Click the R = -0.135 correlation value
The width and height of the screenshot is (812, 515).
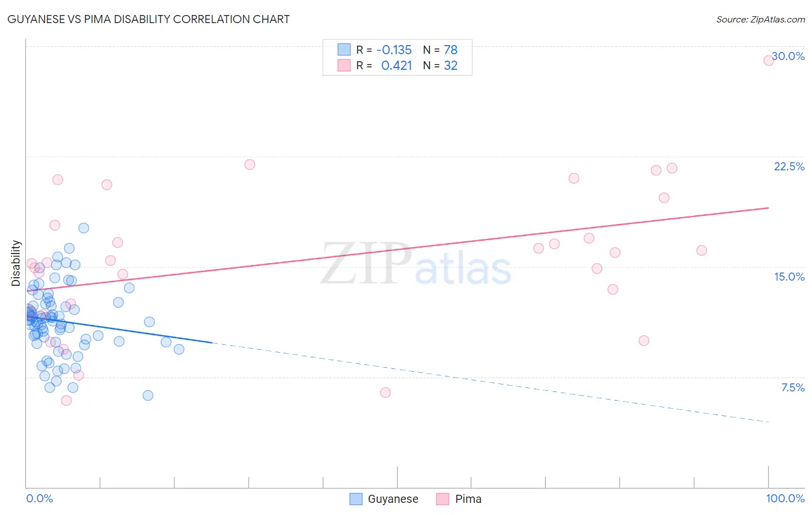pyautogui.click(x=383, y=50)
